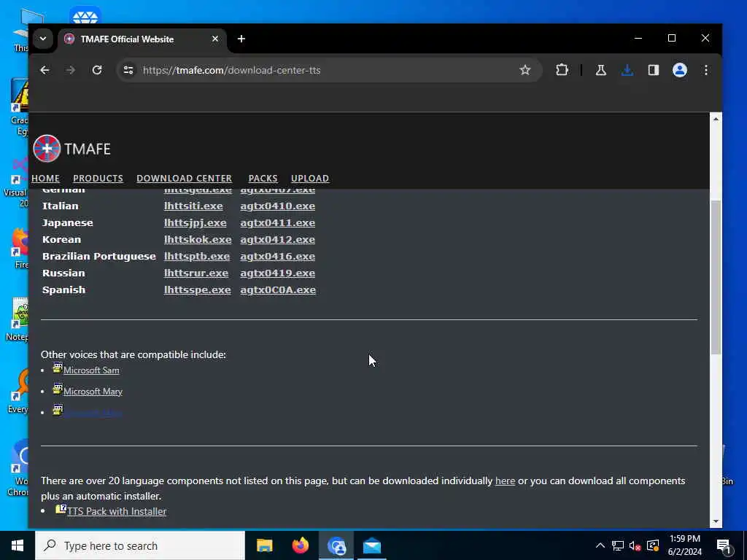Open the PRODUCTS menu item
This screenshot has height=560, width=747.
(x=98, y=178)
